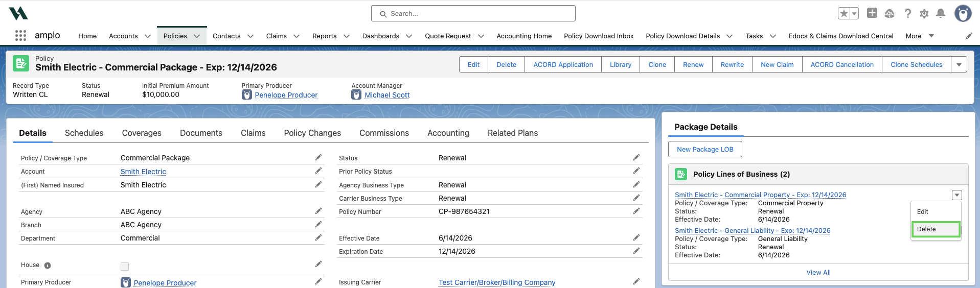980x288 pixels.
Task: Edit the Policy Number pencil
Action: tap(636, 211)
